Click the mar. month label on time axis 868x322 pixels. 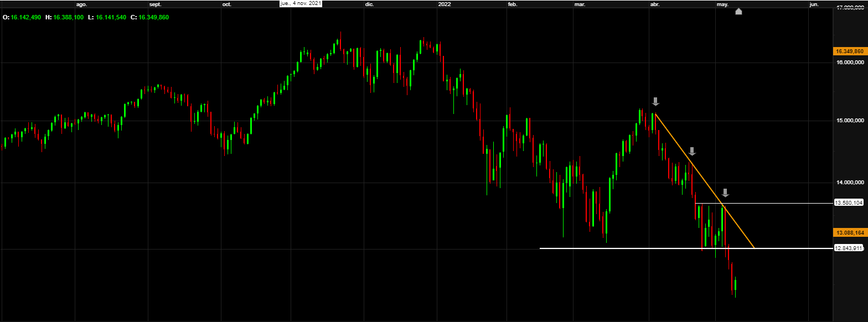click(x=580, y=4)
